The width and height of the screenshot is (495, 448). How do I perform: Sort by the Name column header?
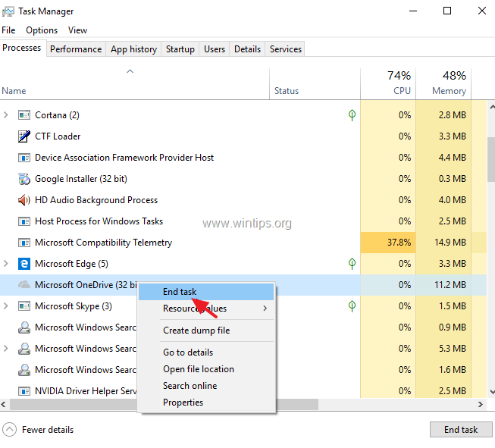pyautogui.click(x=134, y=84)
